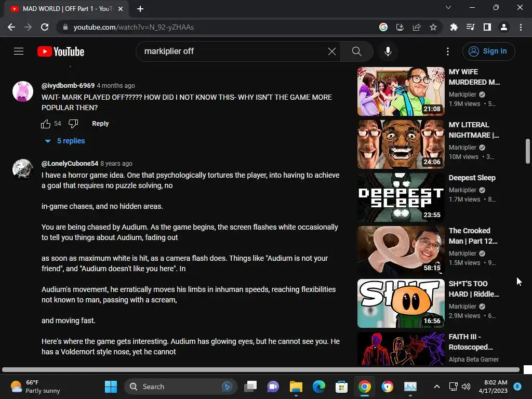Click the '4 months ago' comment timestamp
Viewport: 532px width, 399px height.
116,86
